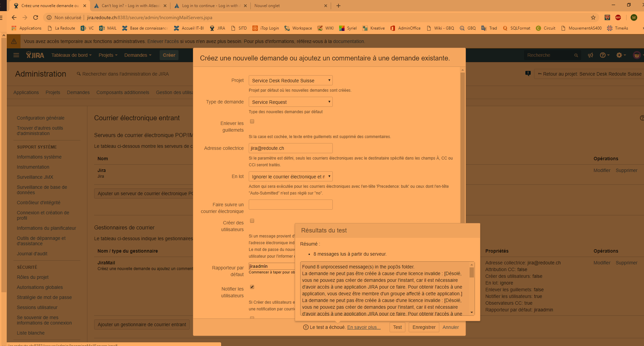Open the En lot action dropdown
644x346 pixels.
(x=291, y=177)
